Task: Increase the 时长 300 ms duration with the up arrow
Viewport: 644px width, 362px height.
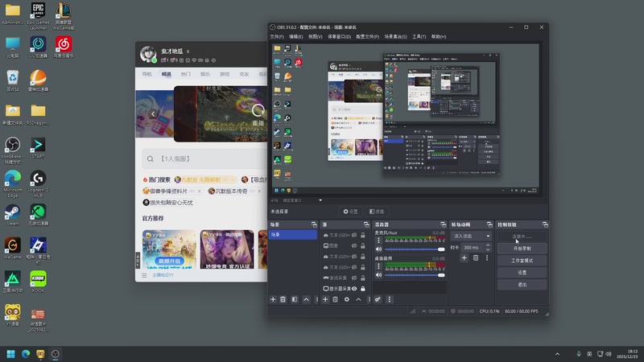Action: click(488, 245)
